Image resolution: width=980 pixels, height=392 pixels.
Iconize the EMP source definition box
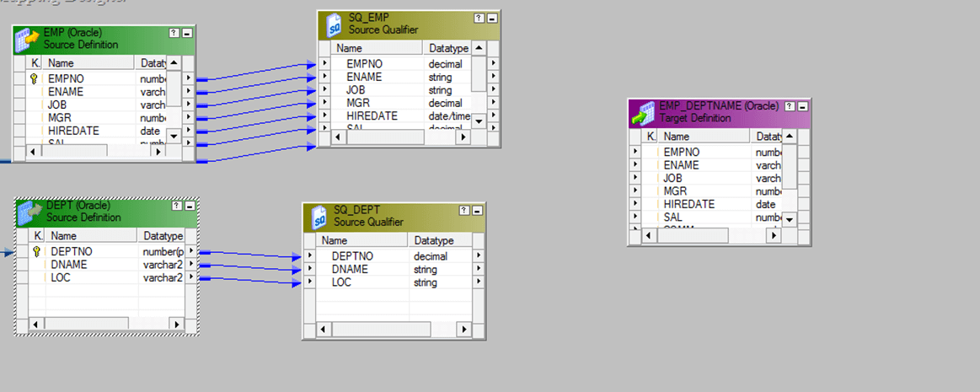[186, 33]
